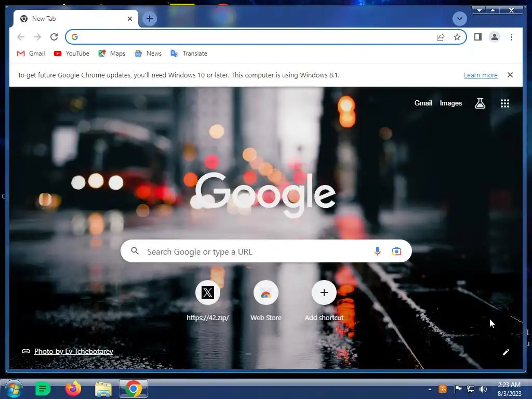The image size is (532, 399).
Task: Open Maps bookmark
Action: [x=112, y=54]
